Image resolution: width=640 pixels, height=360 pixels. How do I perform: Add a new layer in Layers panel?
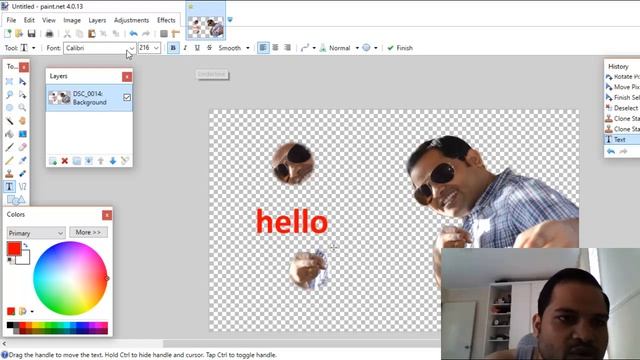[53, 161]
